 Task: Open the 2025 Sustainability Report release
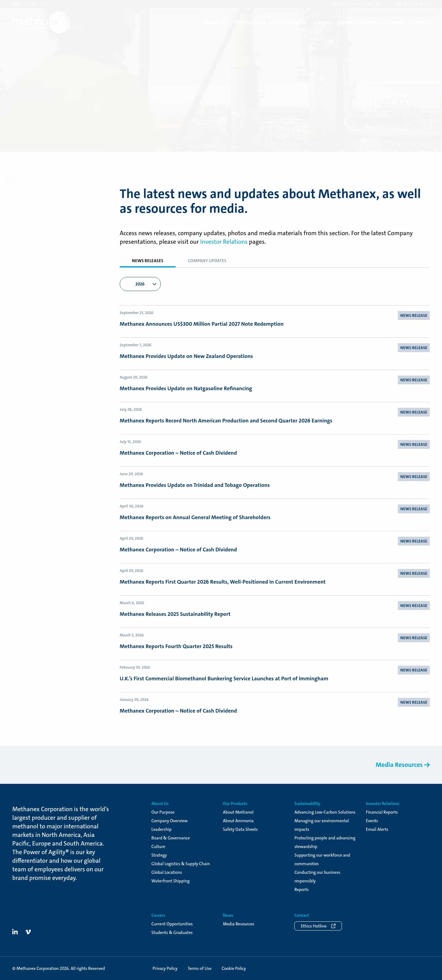(x=175, y=614)
